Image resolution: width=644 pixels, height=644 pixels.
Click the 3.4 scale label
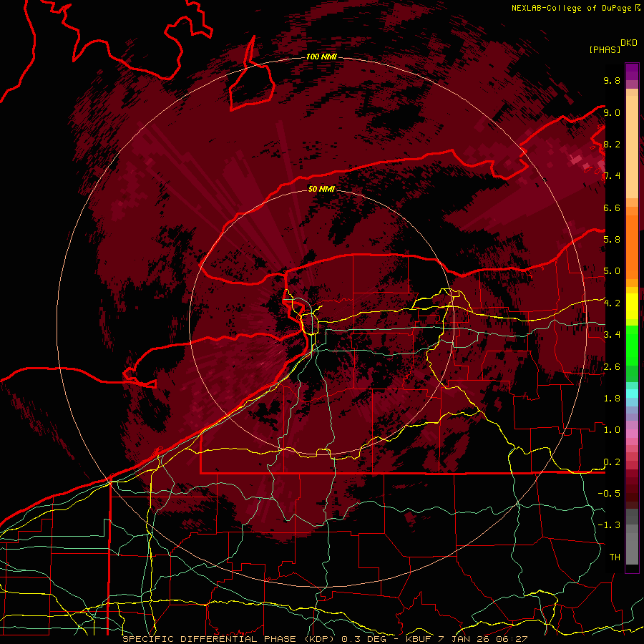tap(612, 335)
